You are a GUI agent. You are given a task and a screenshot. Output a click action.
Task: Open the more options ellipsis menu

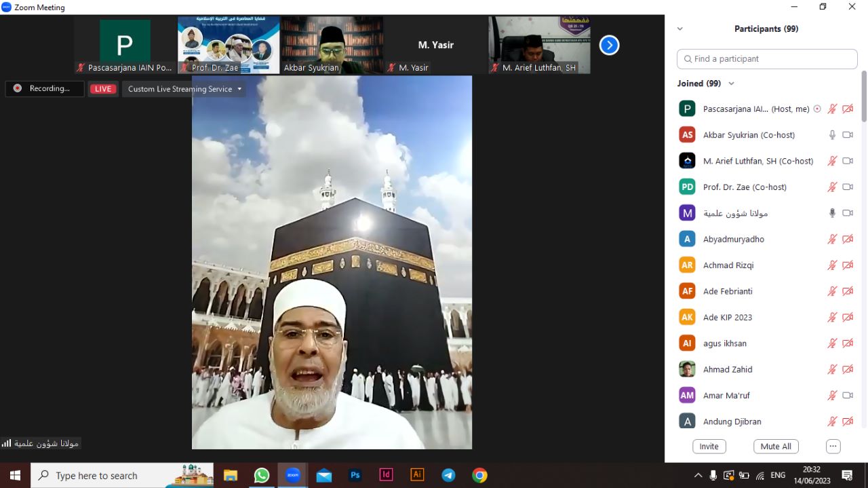tap(833, 447)
